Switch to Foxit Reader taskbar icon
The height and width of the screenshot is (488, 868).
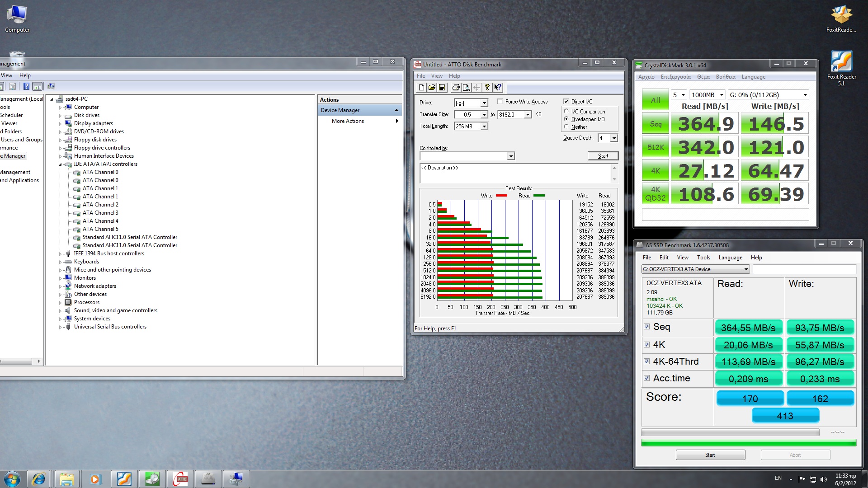click(x=123, y=479)
